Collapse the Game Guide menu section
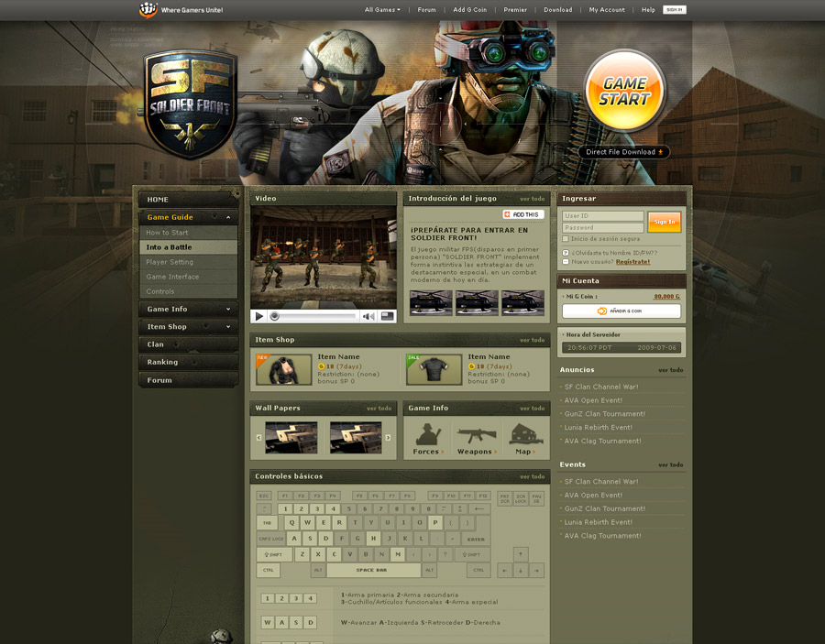Image resolution: width=825 pixels, height=644 pixels. (x=228, y=217)
